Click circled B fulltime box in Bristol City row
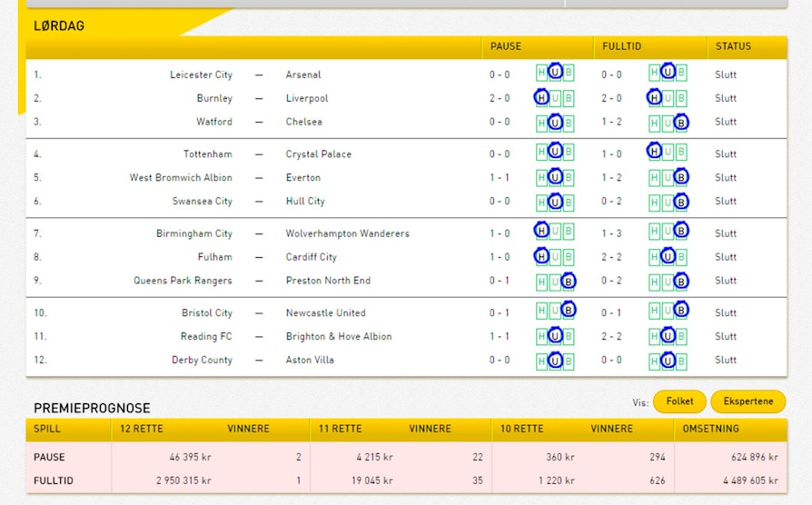Viewport: 812px width, 505px height. pos(681,310)
